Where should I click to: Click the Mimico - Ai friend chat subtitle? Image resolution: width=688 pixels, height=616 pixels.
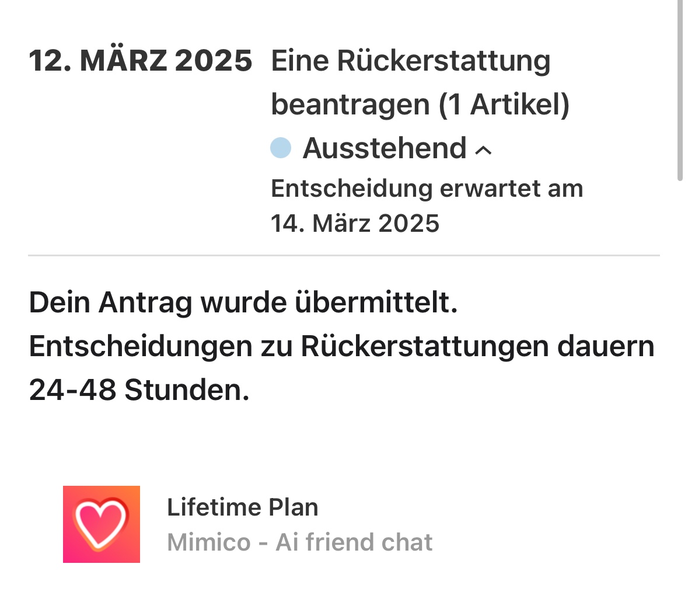point(299,542)
